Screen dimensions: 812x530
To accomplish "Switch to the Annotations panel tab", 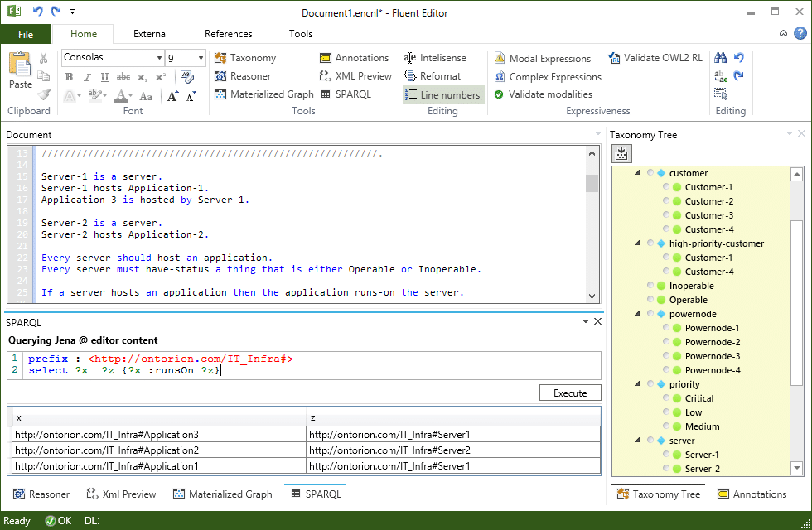I will pyautogui.click(x=751, y=494).
